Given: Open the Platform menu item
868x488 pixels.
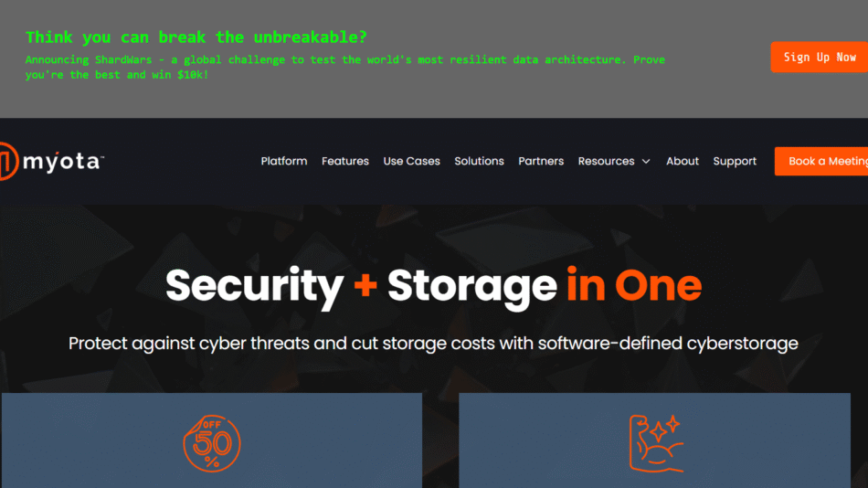Looking at the screenshot, I should 284,161.
